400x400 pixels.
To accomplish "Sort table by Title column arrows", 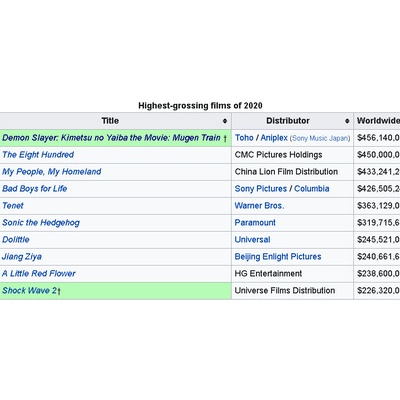I will click(x=225, y=121).
